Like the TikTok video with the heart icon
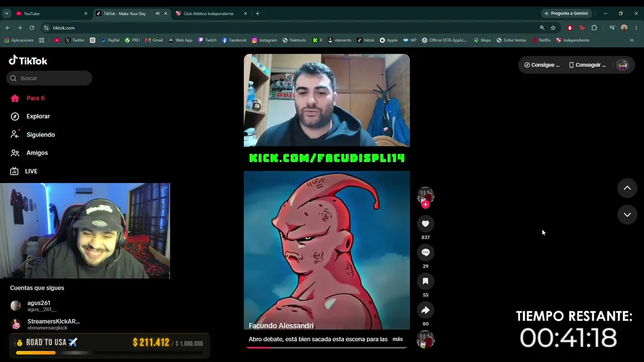This screenshot has width=644, height=362. [426, 224]
